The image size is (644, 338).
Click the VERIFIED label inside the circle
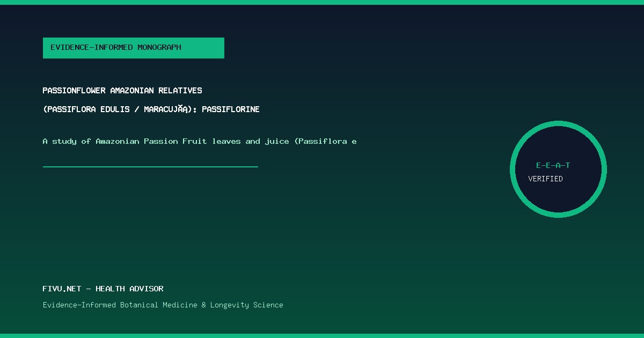[x=545, y=179]
